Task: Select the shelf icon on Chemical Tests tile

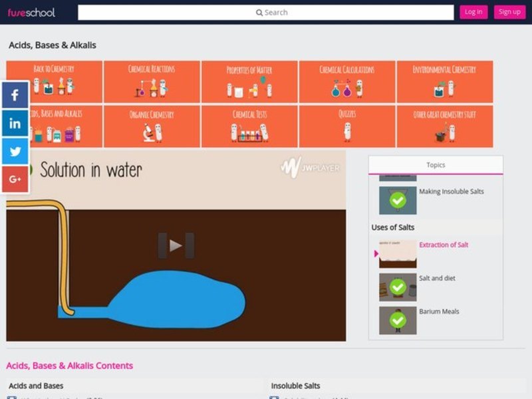Action: click(x=249, y=133)
